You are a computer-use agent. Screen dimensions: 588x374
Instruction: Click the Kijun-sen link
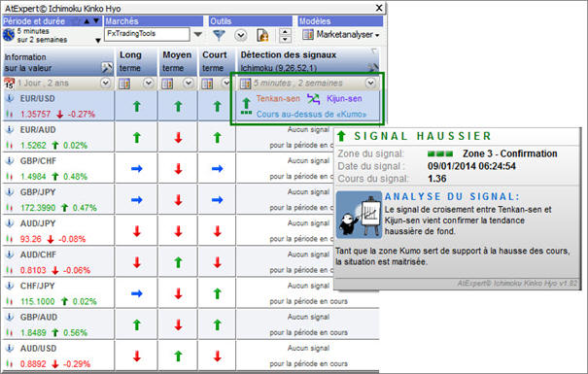point(344,98)
